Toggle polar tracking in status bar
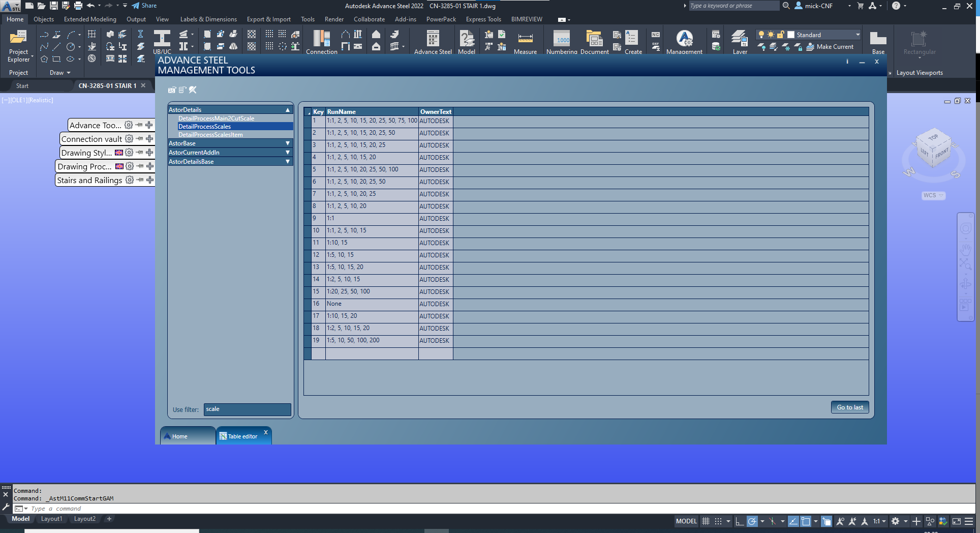The height and width of the screenshot is (533, 980). point(752,521)
